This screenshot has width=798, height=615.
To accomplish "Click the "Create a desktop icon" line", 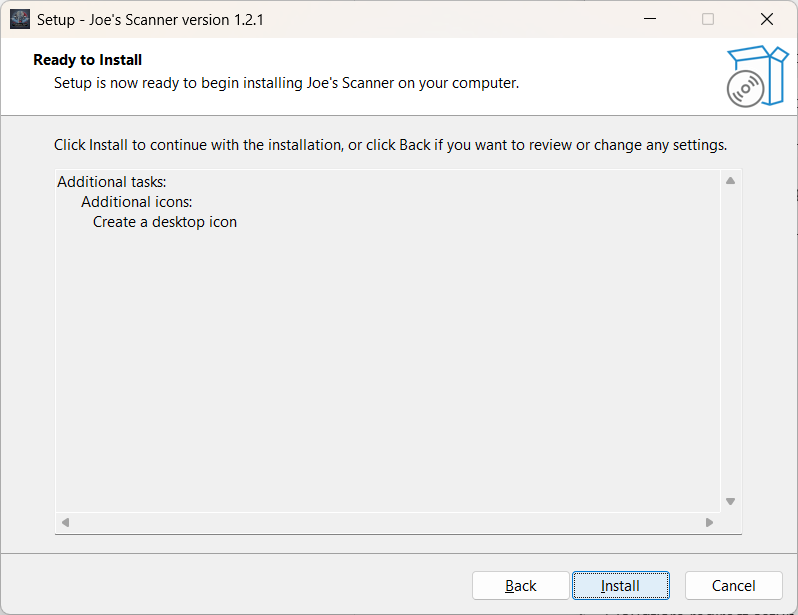I will click(165, 222).
